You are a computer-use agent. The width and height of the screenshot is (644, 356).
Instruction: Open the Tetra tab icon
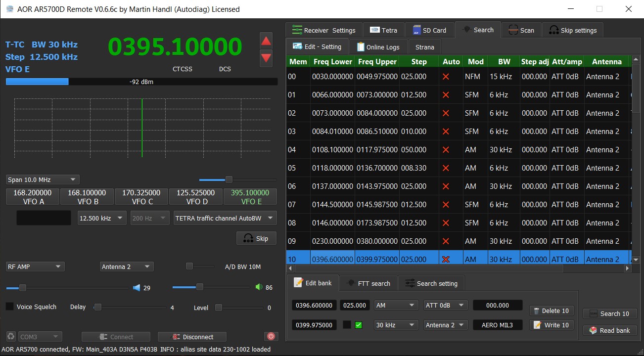tap(374, 30)
